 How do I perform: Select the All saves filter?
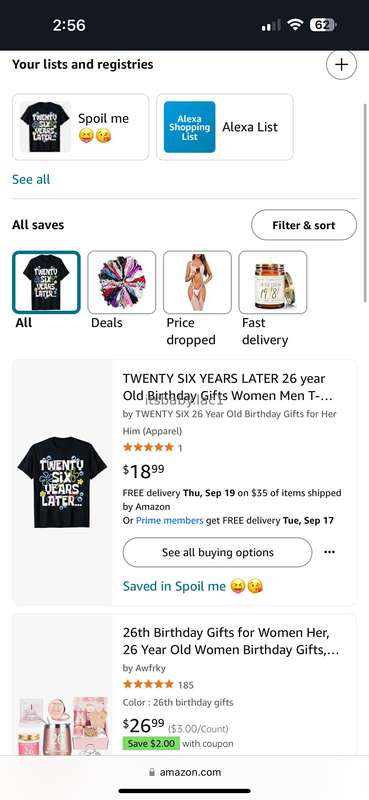point(46,291)
